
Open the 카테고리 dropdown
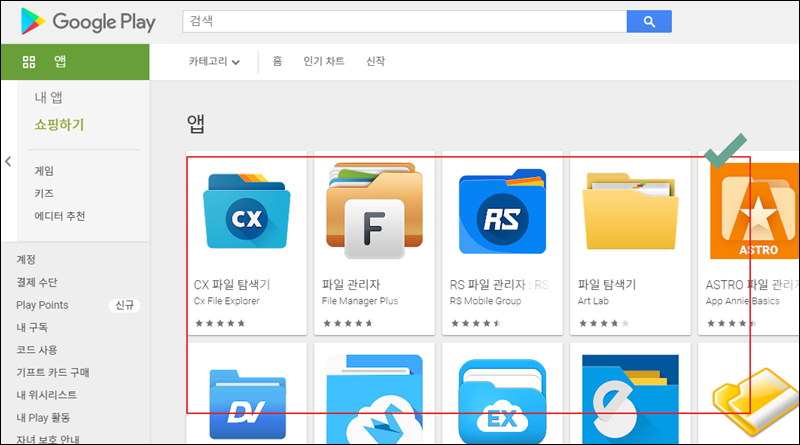point(214,62)
